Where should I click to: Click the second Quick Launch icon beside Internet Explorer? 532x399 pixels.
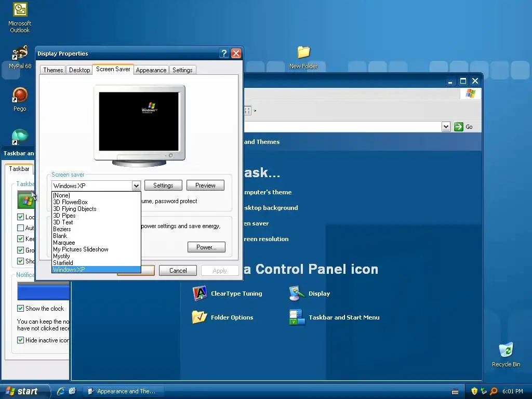(x=72, y=391)
